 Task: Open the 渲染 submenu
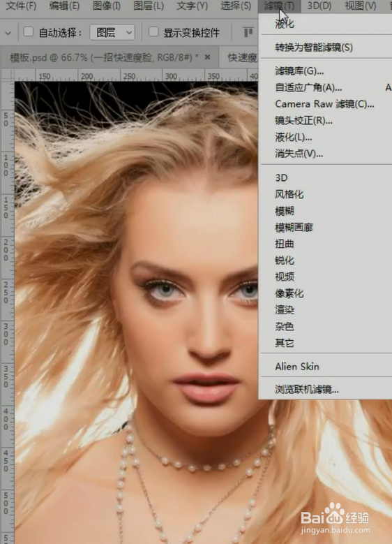point(284,310)
